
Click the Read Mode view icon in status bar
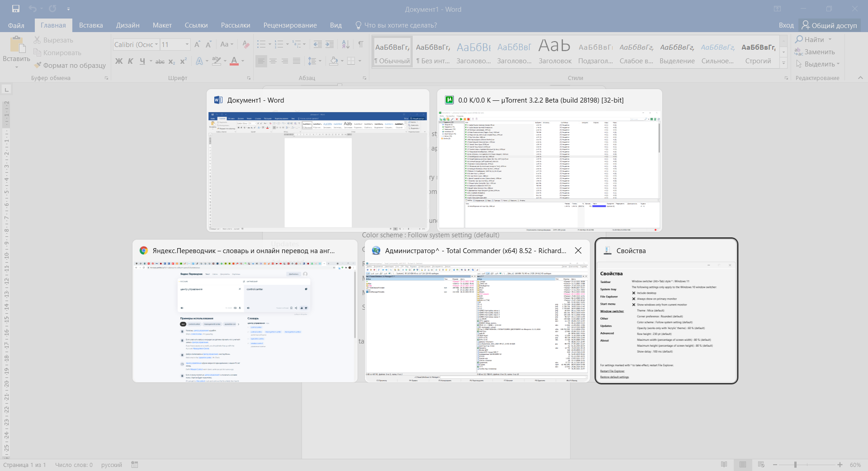pos(724,465)
